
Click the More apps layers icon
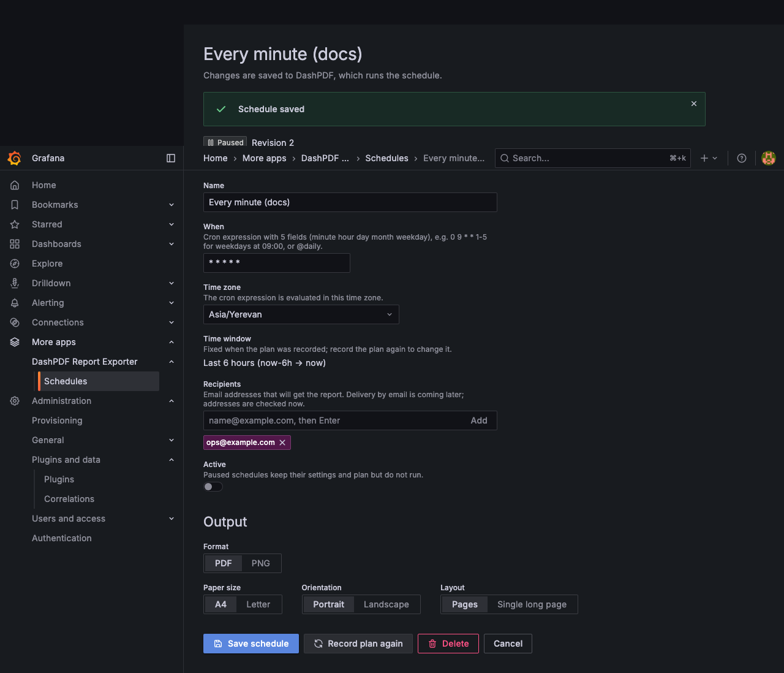point(15,342)
